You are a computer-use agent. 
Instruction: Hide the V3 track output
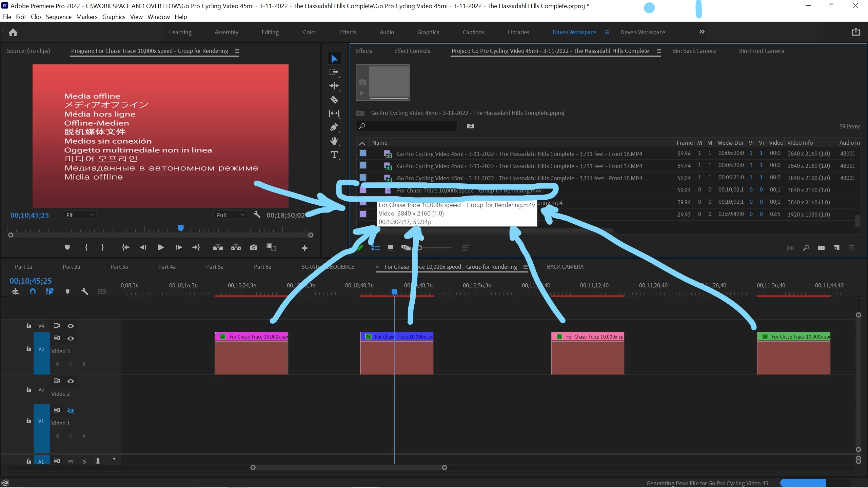(x=71, y=338)
